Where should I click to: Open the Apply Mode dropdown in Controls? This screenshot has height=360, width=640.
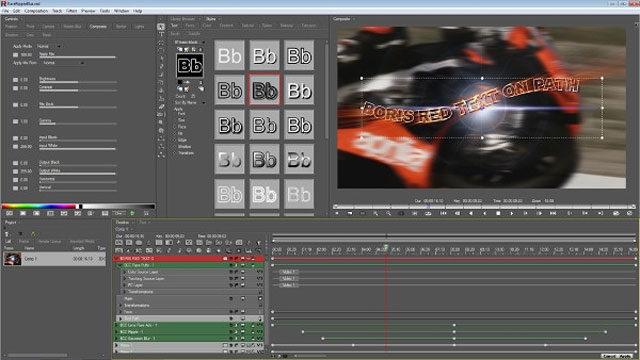tap(49, 47)
